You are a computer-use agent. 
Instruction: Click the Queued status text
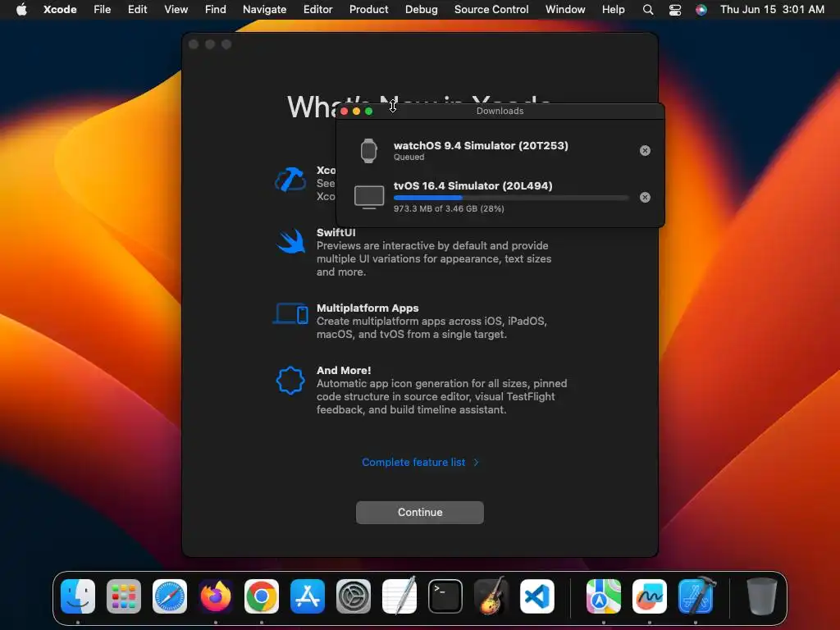click(409, 157)
